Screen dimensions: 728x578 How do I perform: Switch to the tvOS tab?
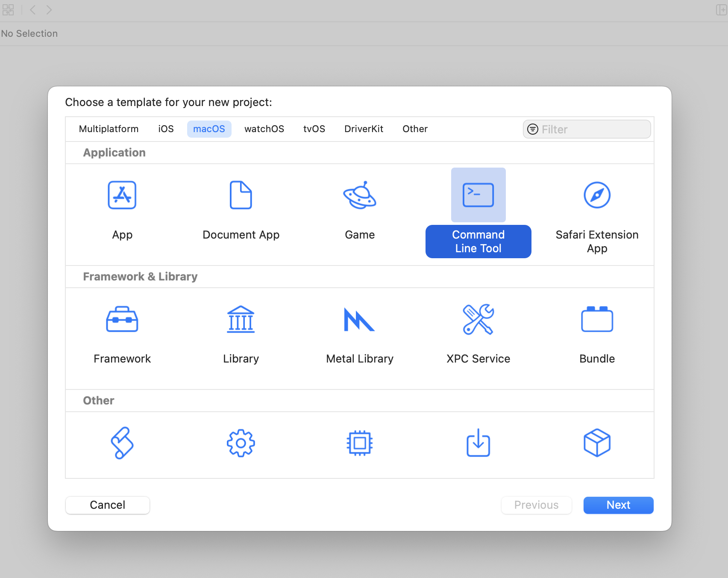pyautogui.click(x=314, y=129)
